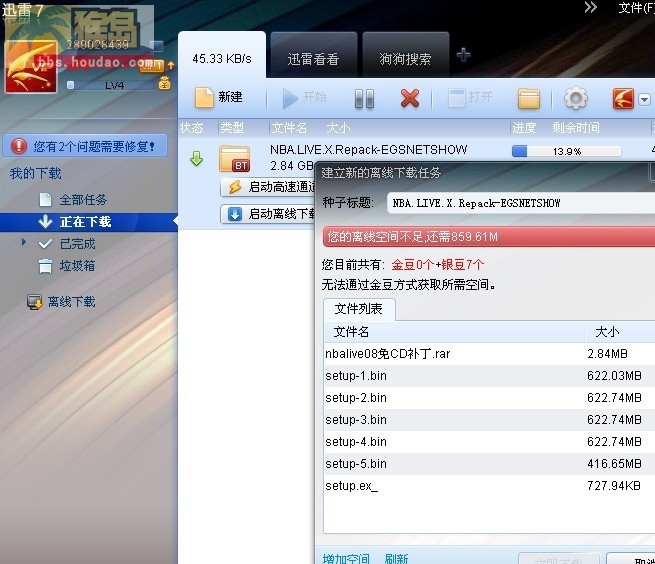
Task: Click the problems-to-fix warning banner
Action: [85, 146]
